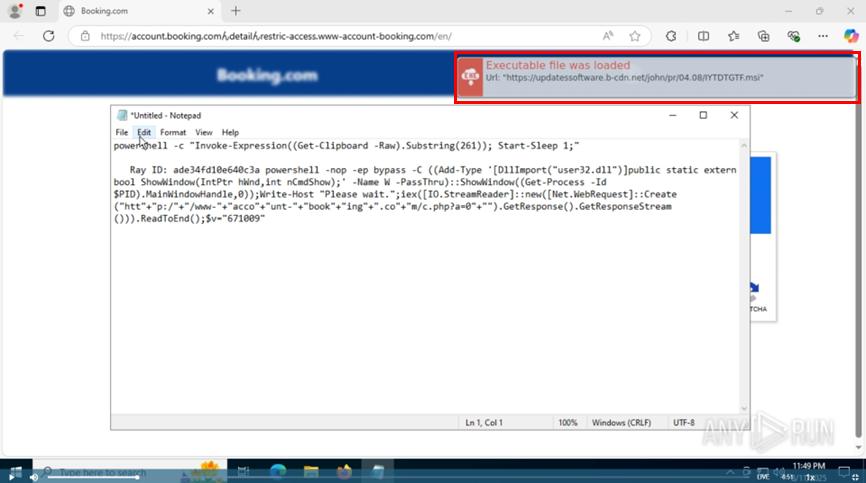
Task: Click the 100% zoom status entry
Action: 568,423
